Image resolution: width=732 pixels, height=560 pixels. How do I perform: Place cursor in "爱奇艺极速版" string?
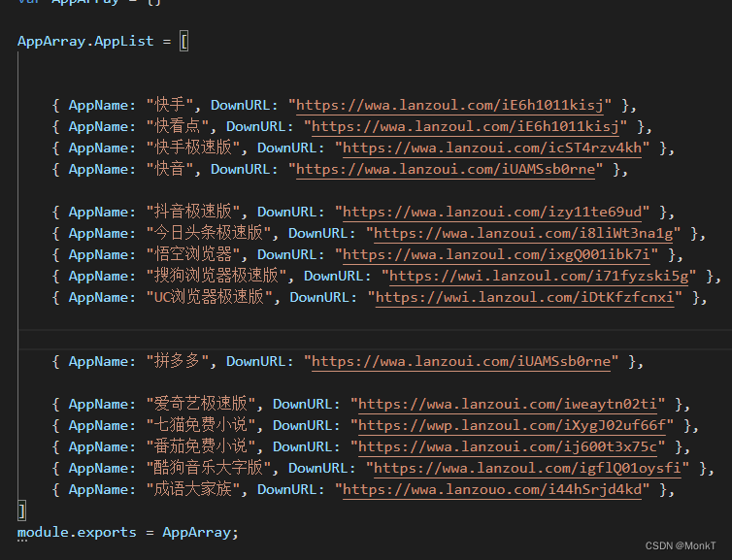[x=201, y=404]
